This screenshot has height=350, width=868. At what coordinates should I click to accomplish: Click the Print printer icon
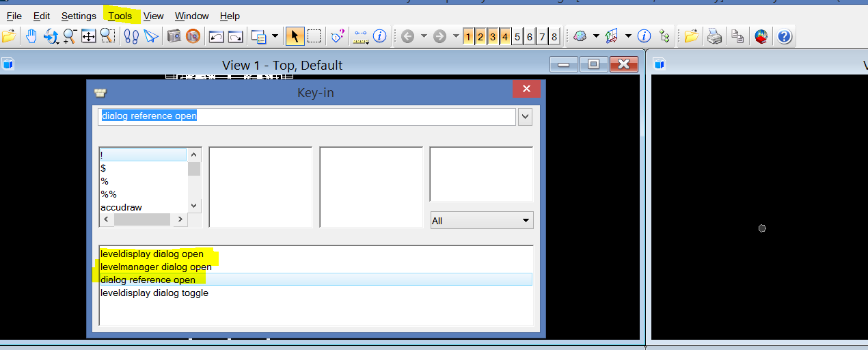click(714, 36)
